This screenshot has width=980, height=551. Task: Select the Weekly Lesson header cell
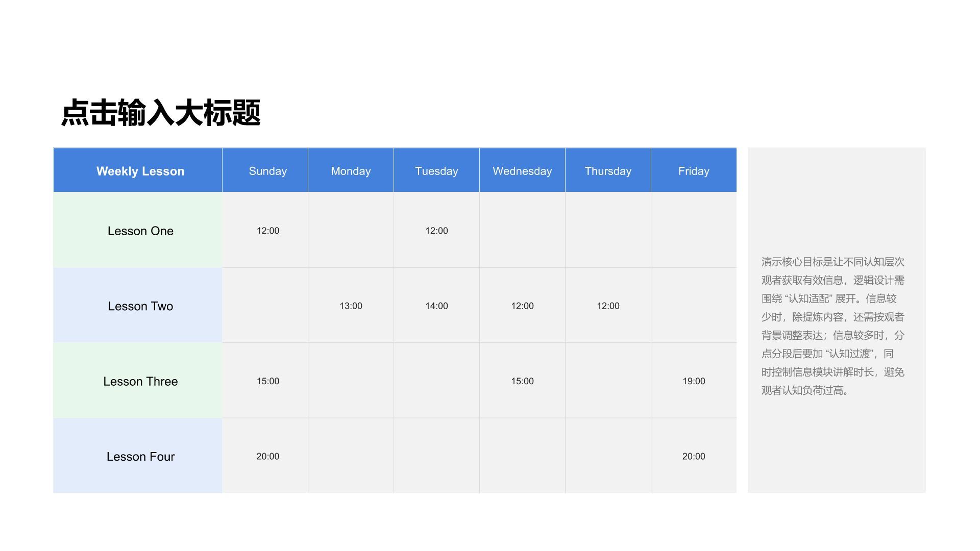click(x=140, y=170)
